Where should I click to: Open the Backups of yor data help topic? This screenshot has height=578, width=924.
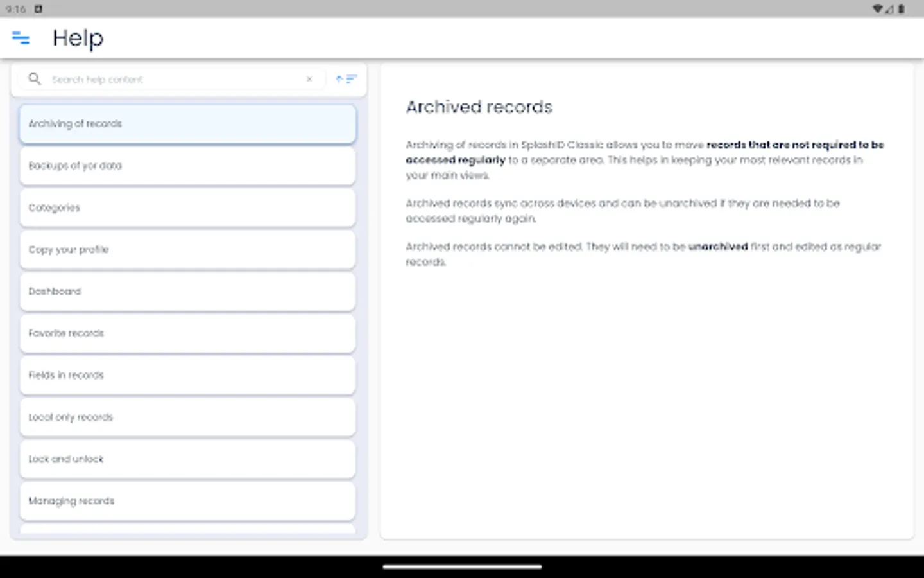pos(187,166)
